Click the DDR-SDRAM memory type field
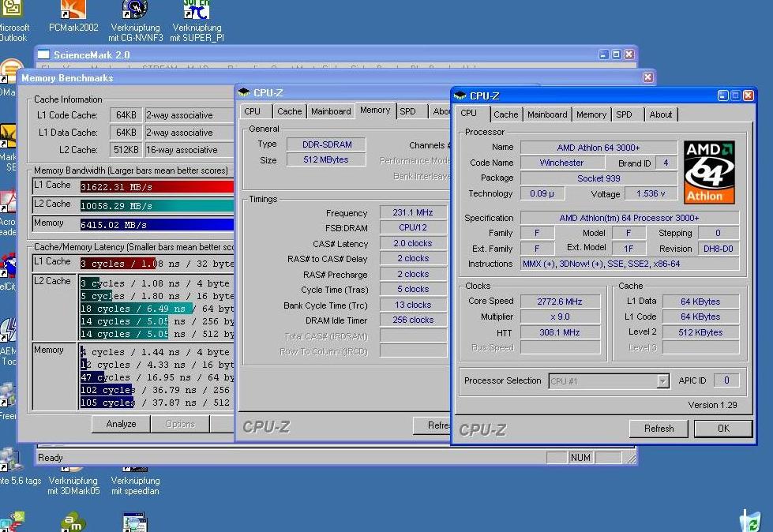Viewport: 773px width, 532px height. tap(327, 144)
